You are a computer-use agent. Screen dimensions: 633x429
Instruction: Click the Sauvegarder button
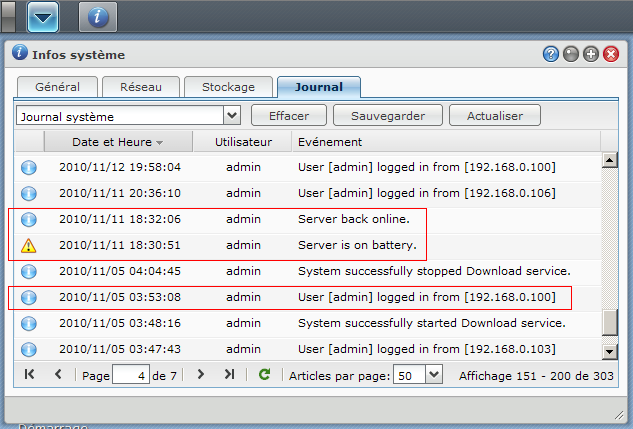coord(387,116)
